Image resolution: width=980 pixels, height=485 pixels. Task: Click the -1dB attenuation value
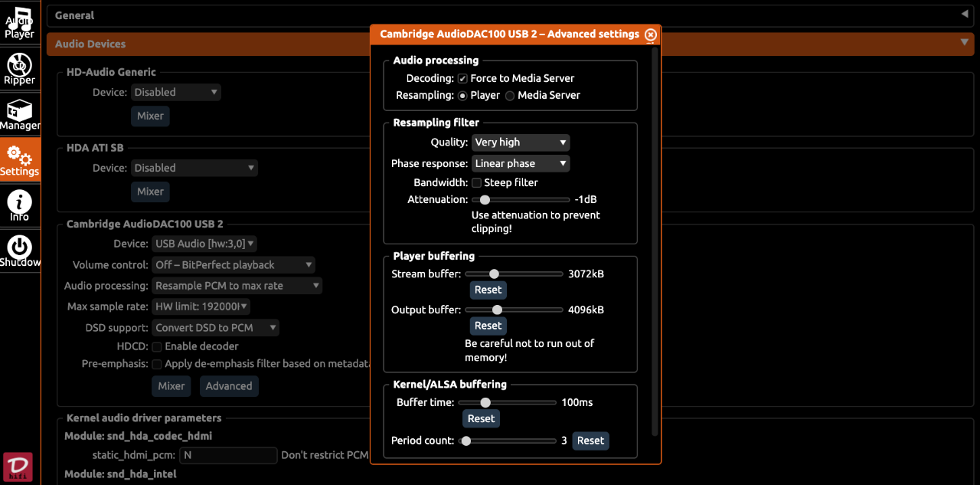coord(586,199)
